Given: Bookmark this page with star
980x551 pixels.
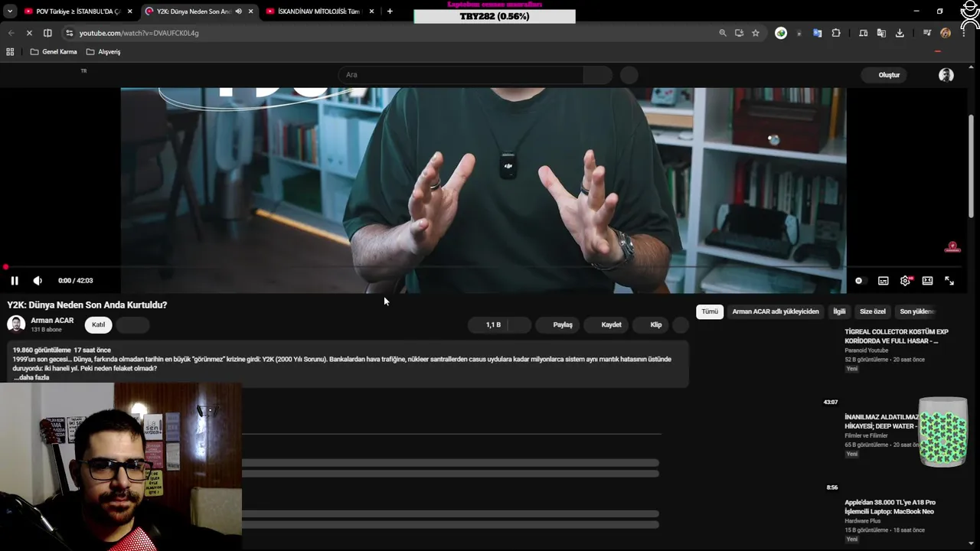Looking at the screenshot, I should pyautogui.click(x=756, y=33).
